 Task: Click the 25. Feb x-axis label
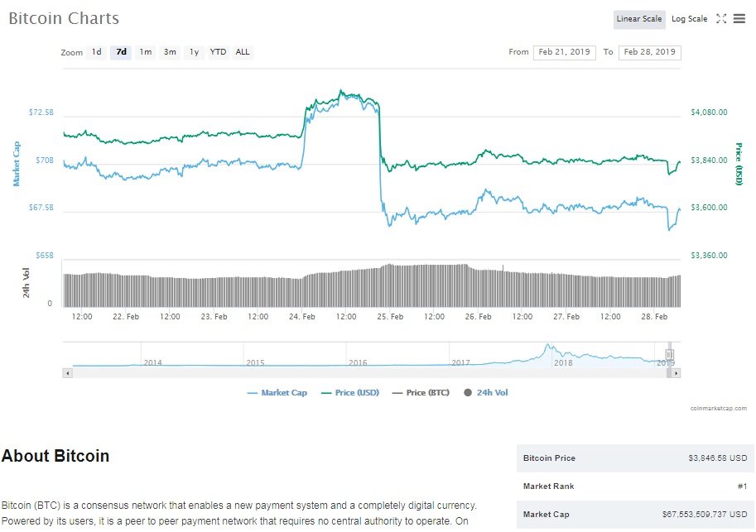[390, 317]
